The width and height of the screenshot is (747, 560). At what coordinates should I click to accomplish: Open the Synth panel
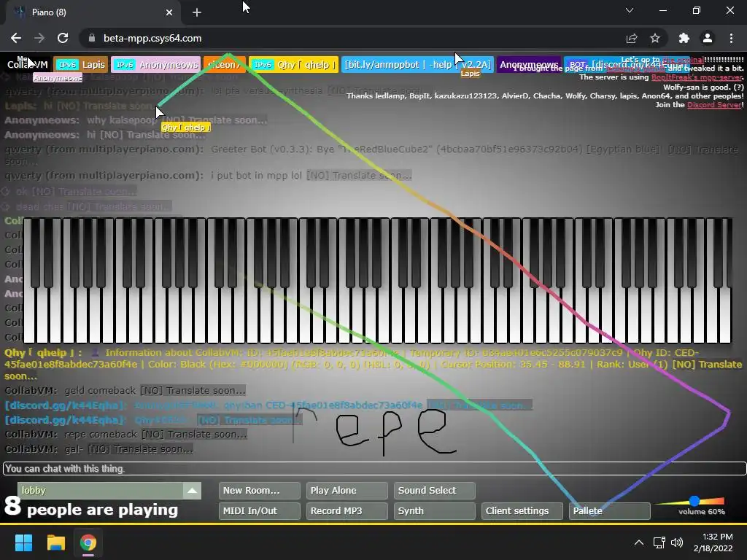pos(435,511)
